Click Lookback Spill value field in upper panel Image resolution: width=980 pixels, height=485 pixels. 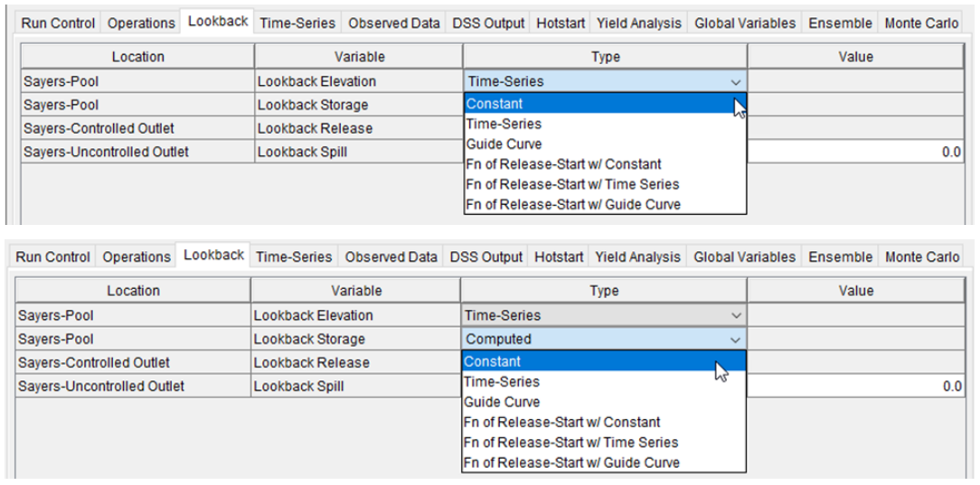[x=855, y=152]
